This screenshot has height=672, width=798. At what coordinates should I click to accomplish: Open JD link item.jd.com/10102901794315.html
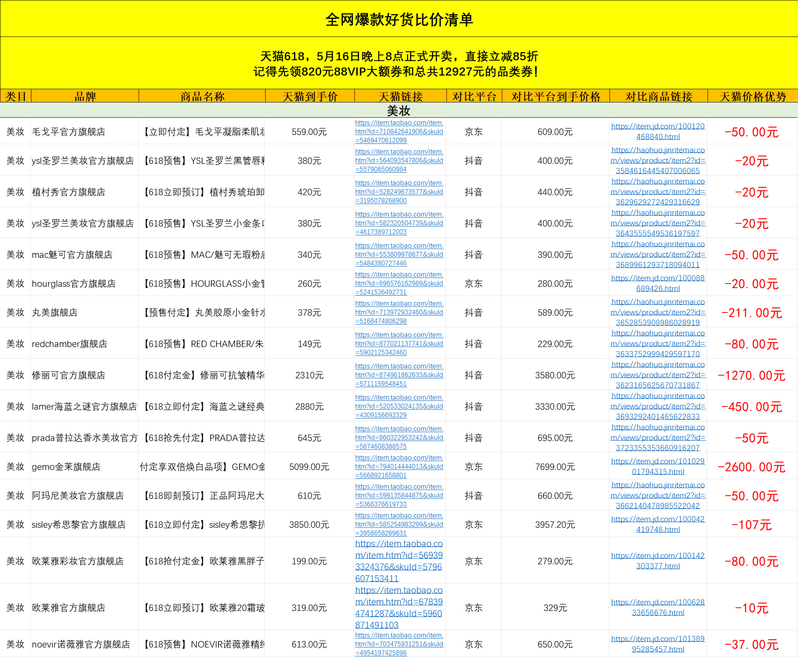point(658,466)
